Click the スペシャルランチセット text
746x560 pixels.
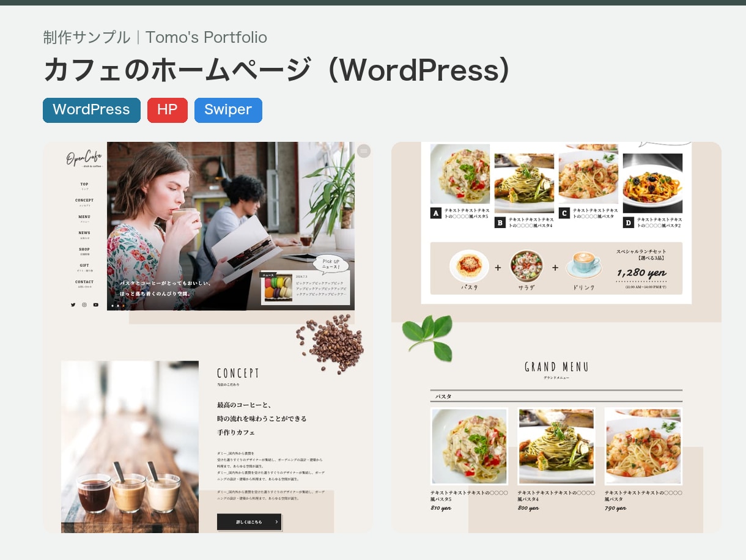[641, 251]
